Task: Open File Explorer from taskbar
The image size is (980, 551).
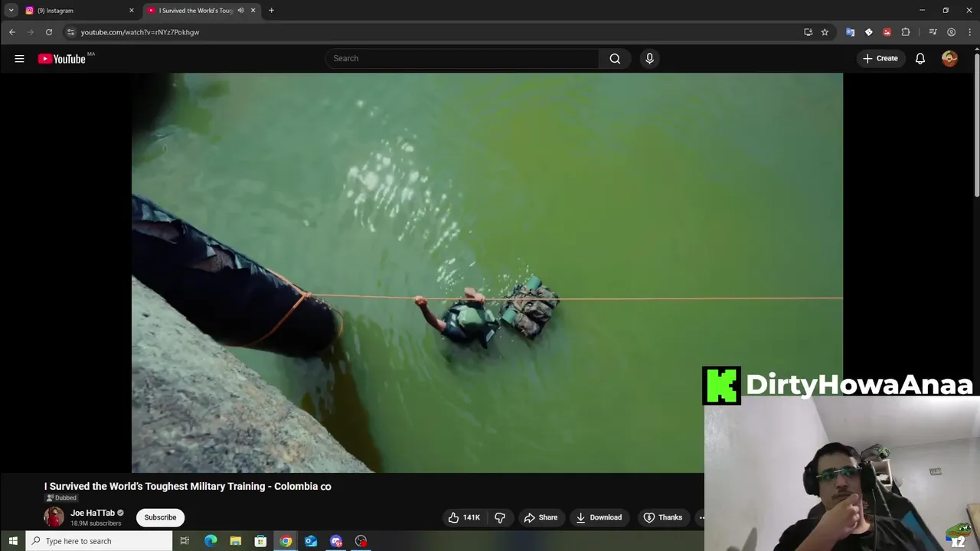Action: tap(236, 541)
